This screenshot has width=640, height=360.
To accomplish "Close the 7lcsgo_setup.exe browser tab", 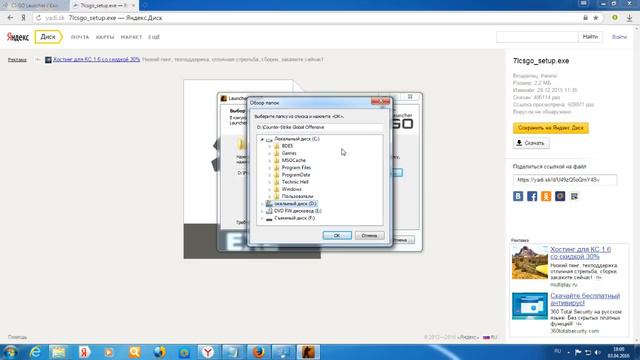I will [x=133, y=5].
